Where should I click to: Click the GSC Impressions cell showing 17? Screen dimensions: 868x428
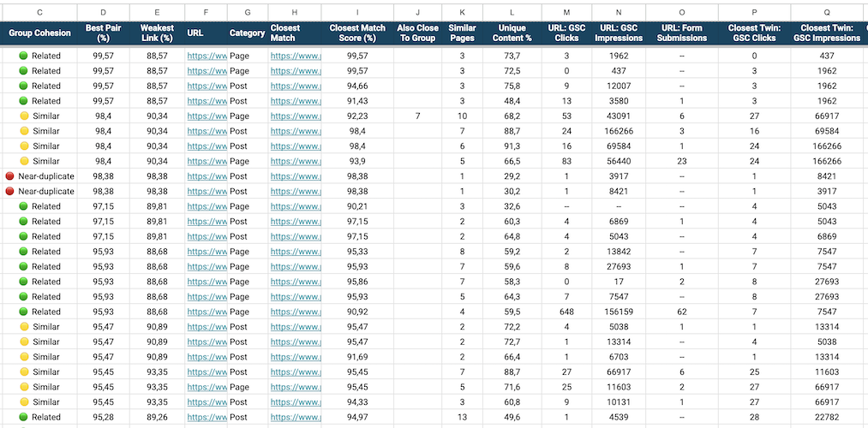tap(619, 282)
